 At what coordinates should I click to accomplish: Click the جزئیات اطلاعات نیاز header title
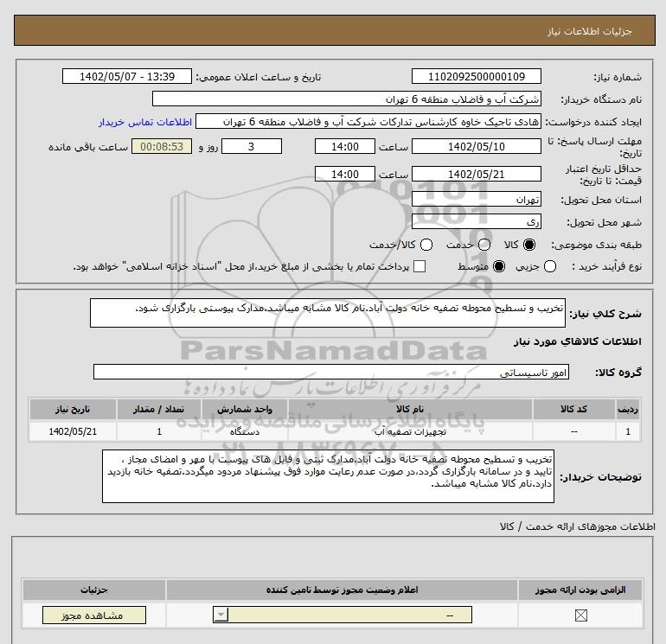click(590, 31)
